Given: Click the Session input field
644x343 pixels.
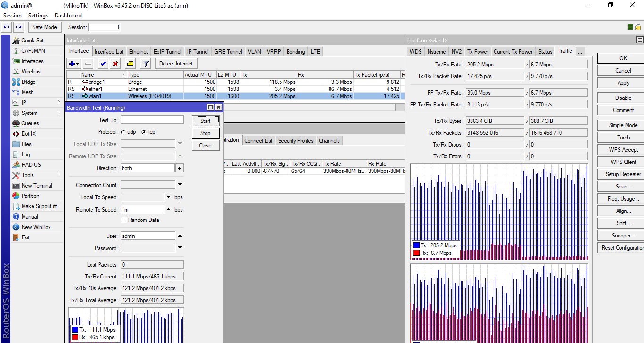Looking at the screenshot, I should point(104,27).
